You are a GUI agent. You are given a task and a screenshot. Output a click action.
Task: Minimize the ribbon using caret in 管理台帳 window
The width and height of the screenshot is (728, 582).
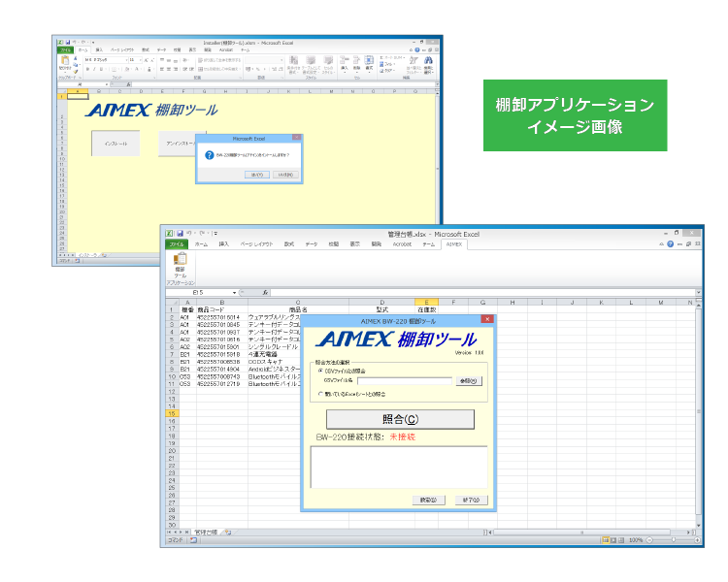click(x=661, y=243)
